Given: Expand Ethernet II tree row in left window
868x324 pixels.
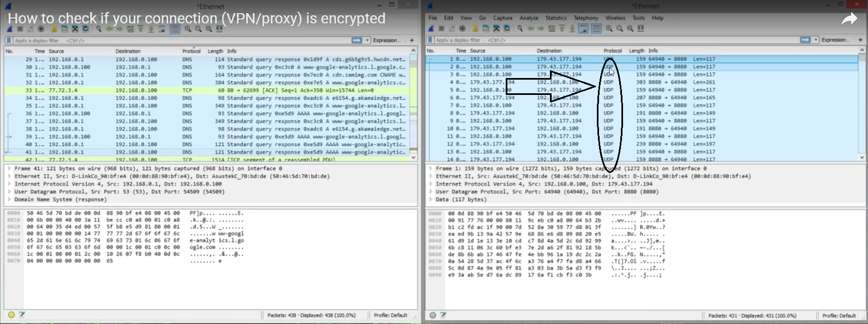Looking at the screenshot, I should [9, 176].
